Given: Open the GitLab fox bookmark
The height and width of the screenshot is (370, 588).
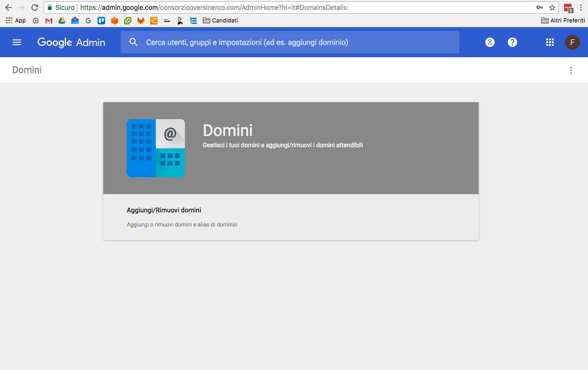Looking at the screenshot, I should coord(141,21).
